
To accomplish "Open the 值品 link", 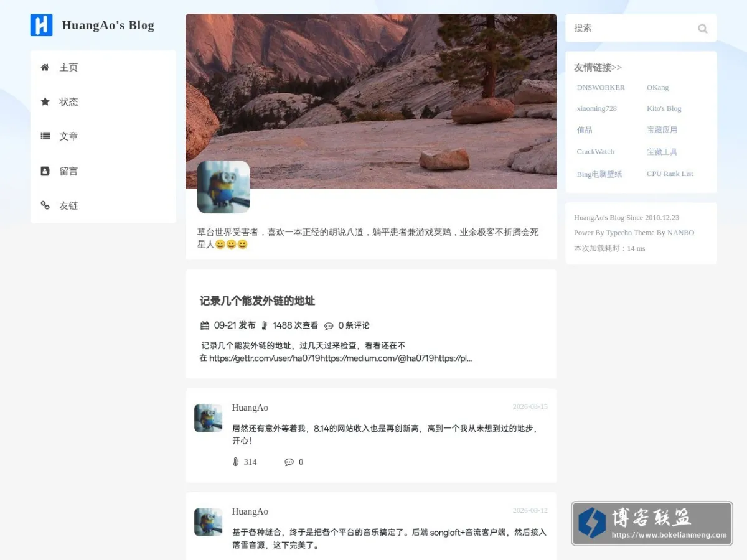I will (x=585, y=130).
